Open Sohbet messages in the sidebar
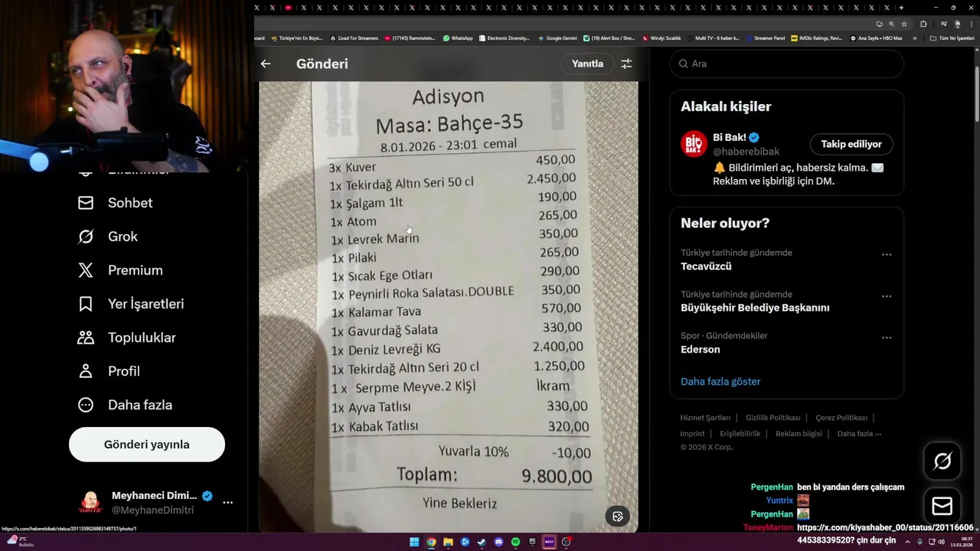Image resolution: width=980 pixels, height=551 pixels. pyautogui.click(x=116, y=203)
